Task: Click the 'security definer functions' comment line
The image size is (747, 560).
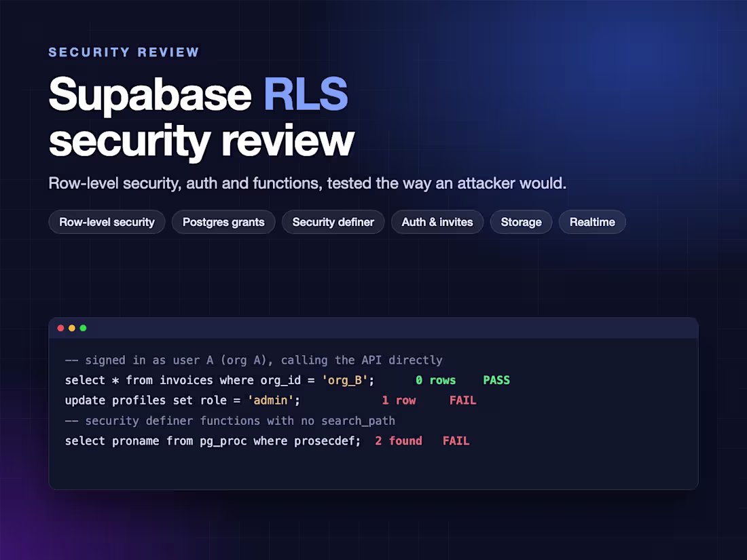Action: pos(230,421)
